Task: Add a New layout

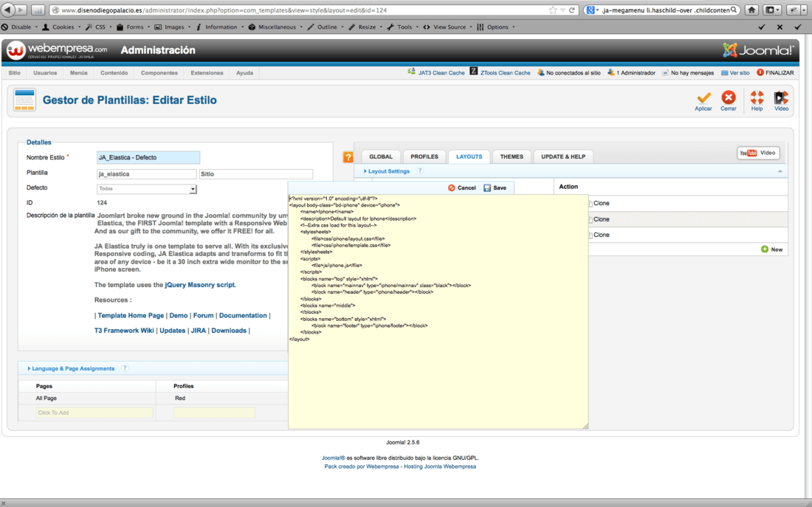Action: click(x=771, y=249)
